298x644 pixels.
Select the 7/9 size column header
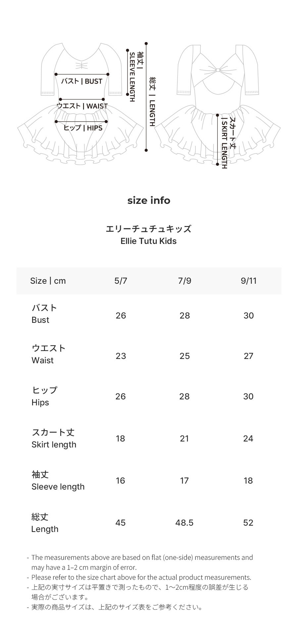(184, 281)
